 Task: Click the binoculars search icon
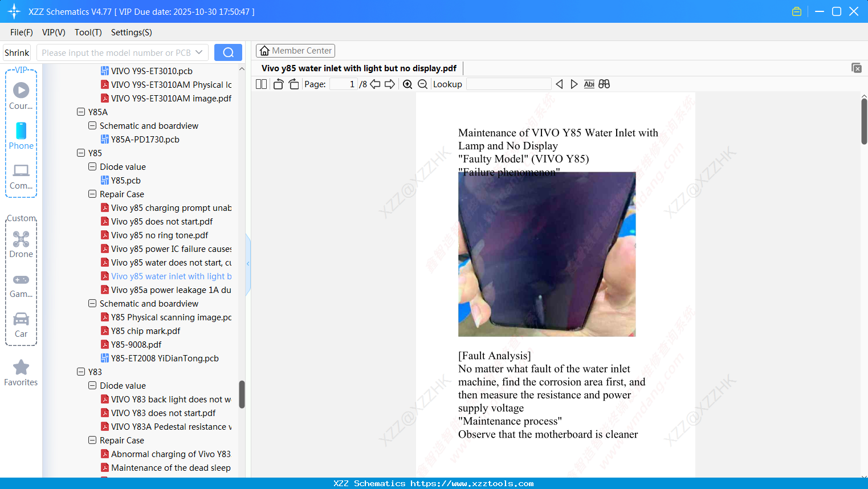click(604, 84)
